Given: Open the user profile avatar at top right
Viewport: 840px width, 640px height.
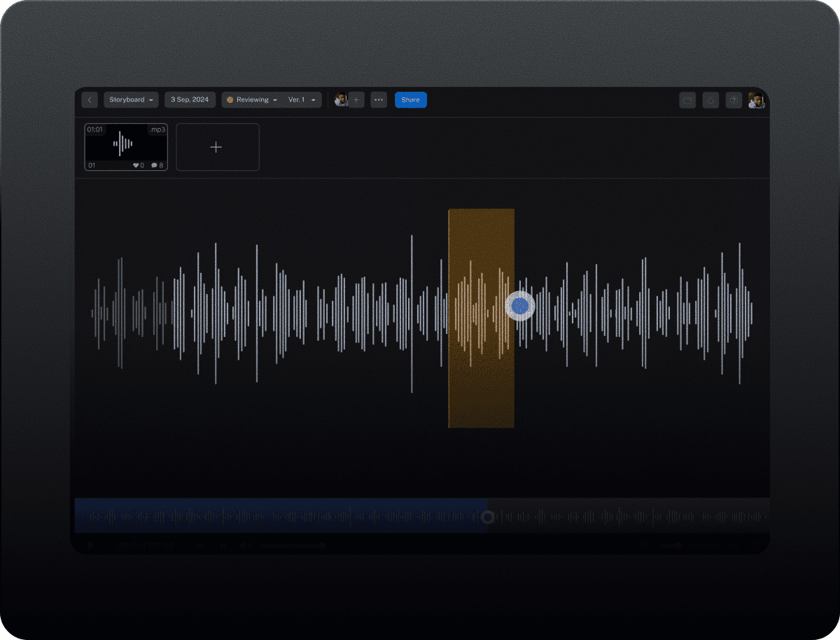Looking at the screenshot, I should coord(756,101).
